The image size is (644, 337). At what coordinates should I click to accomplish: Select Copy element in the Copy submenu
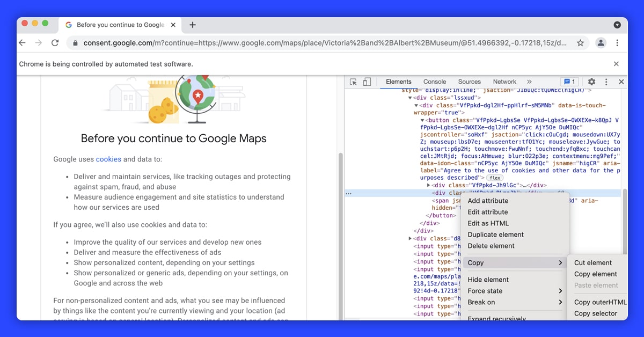coord(596,274)
